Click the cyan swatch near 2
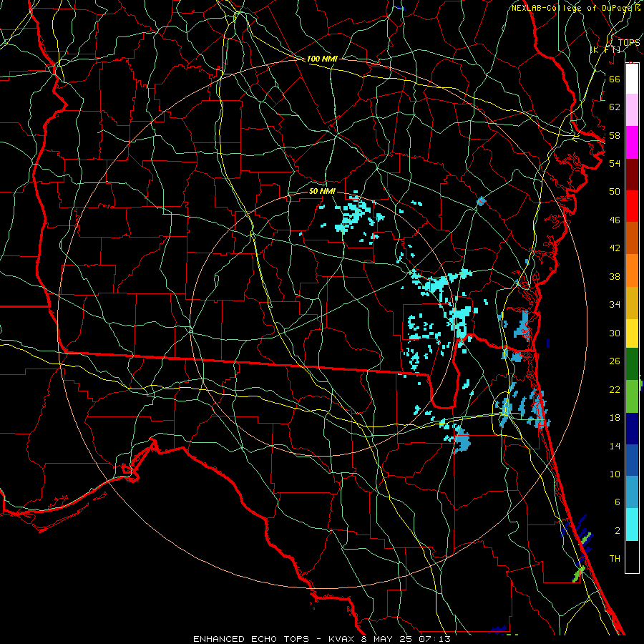Viewport: 644px width, 644px height. click(632, 525)
